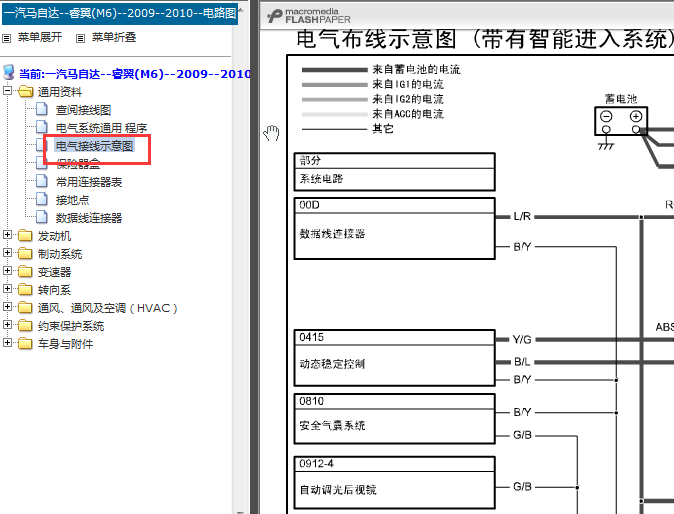The image size is (674, 514).
Task: Click the page icon beside 接地点
Action: (x=42, y=199)
